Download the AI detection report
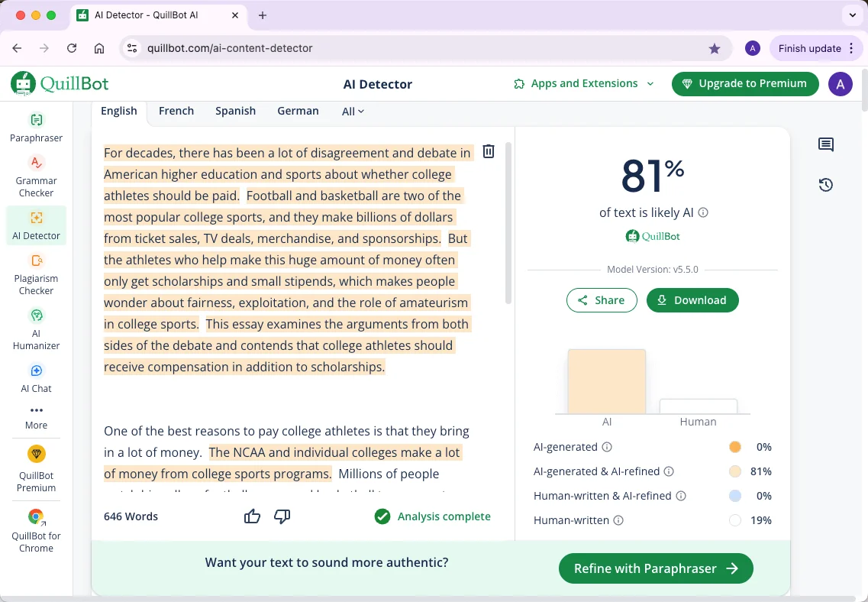Screen dimensions: 868x602 [692, 300]
